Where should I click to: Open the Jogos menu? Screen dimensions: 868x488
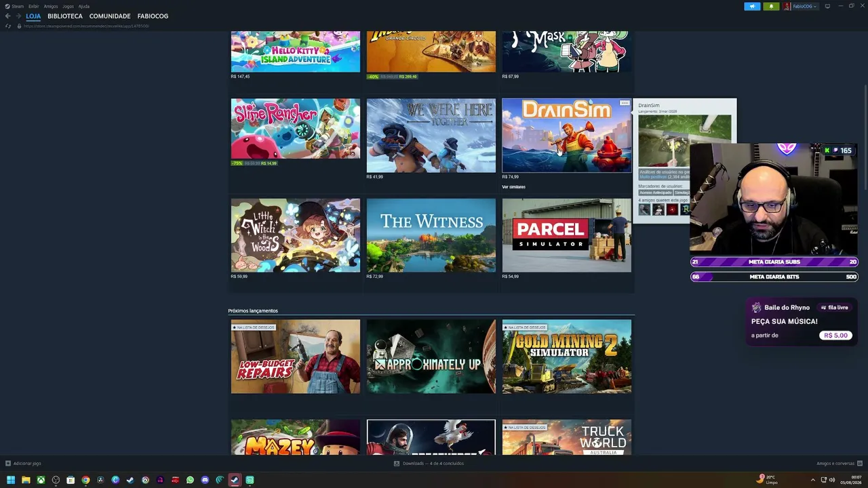coord(68,6)
